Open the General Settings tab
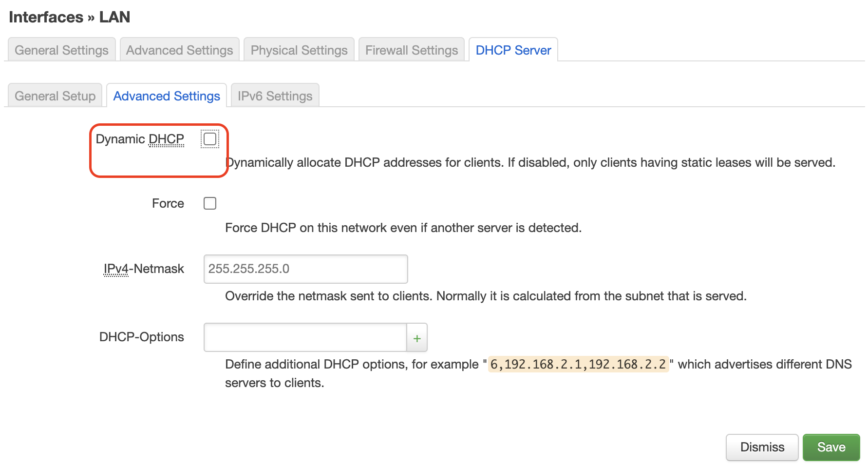868x467 pixels. pyautogui.click(x=62, y=50)
